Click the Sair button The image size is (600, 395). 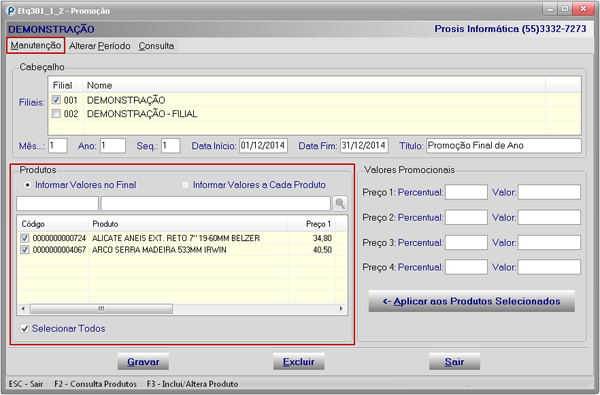point(454,362)
